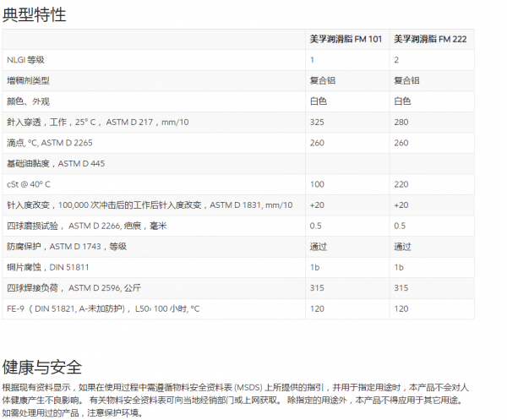
Task: Click the 增稠剂类型 row label
Action: pyautogui.click(x=29, y=80)
